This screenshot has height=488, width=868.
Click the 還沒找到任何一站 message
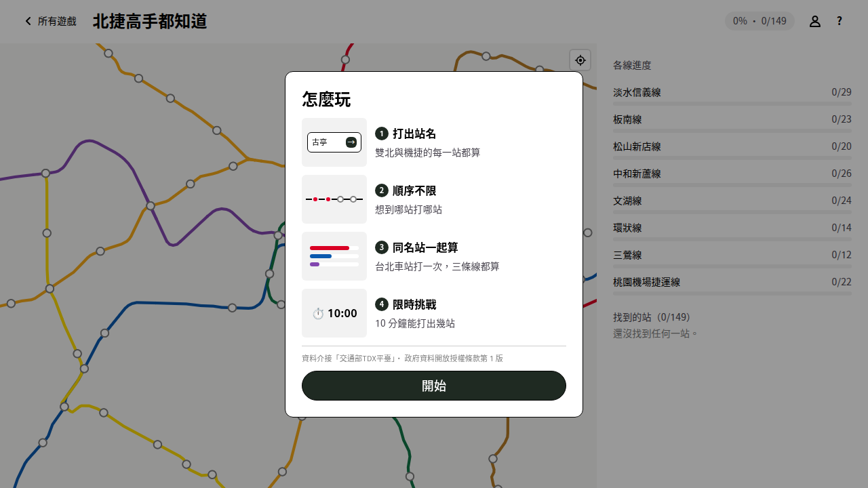pos(656,333)
